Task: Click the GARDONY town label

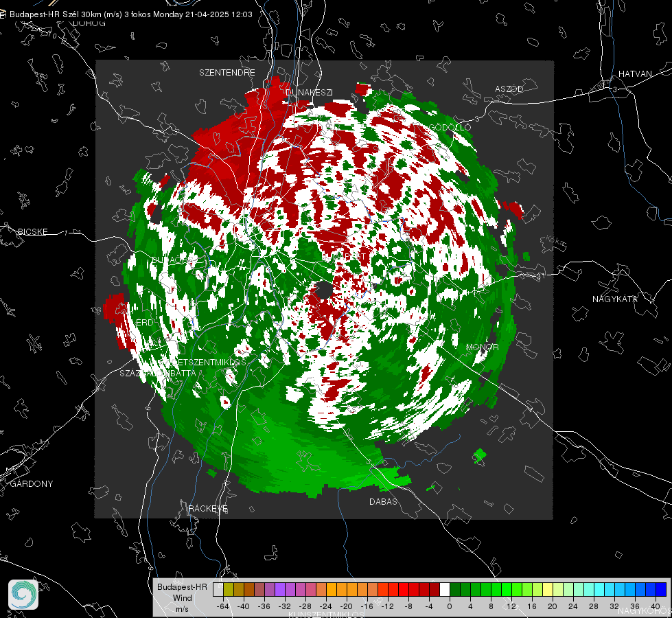Action: pyautogui.click(x=32, y=484)
